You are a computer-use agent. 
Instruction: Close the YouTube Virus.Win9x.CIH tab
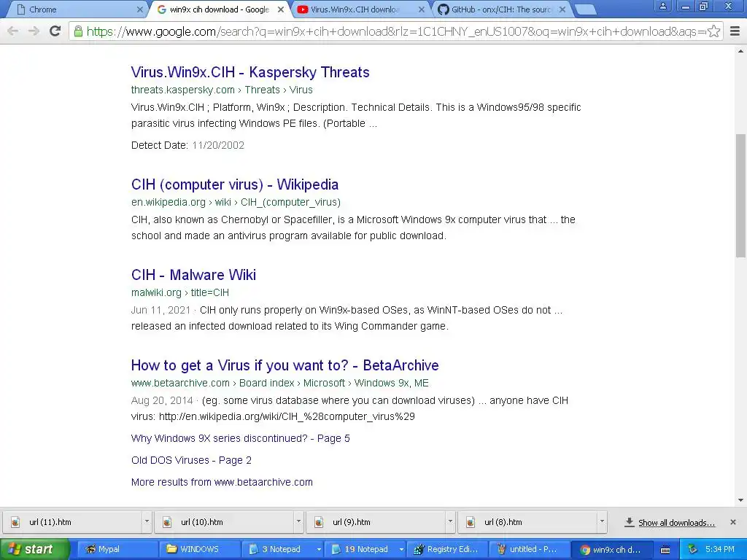(x=422, y=9)
